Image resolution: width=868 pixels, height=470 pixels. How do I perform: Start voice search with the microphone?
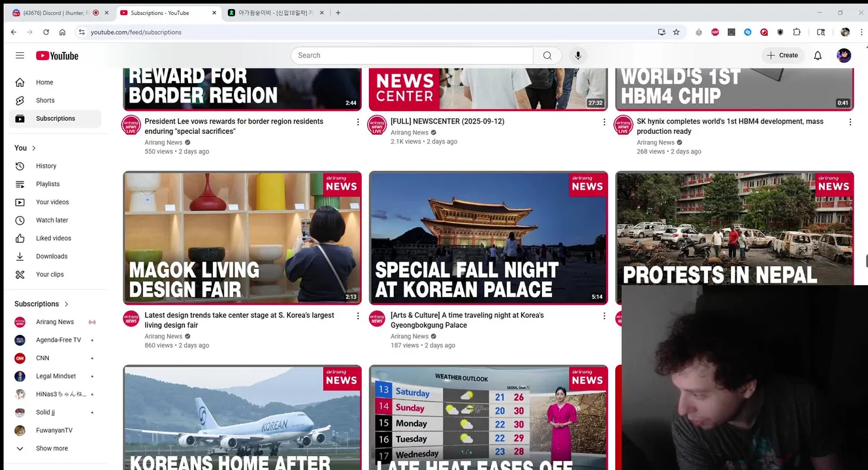[x=578, y=55]
